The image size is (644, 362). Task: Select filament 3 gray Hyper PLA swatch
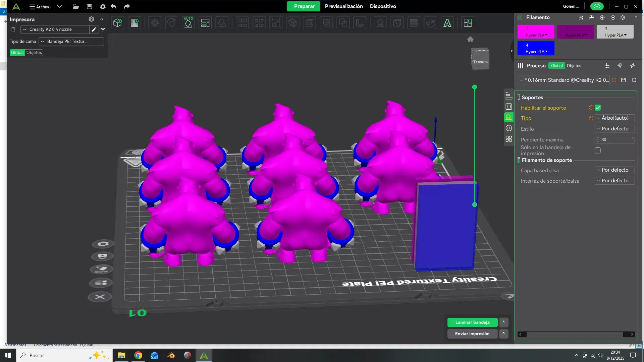point(615,32)
